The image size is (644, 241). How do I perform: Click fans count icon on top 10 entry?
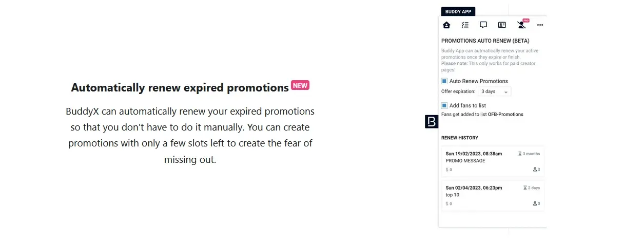coord(535,203)
